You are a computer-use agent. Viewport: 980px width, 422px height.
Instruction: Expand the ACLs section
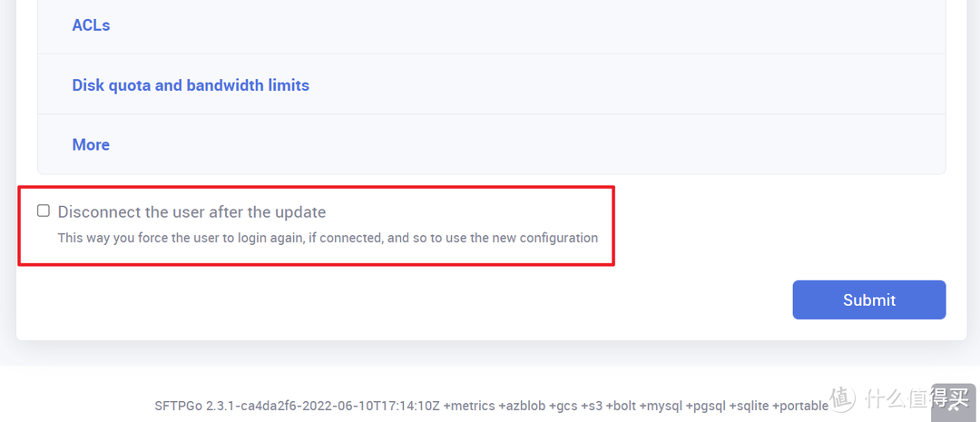point(91,25)
